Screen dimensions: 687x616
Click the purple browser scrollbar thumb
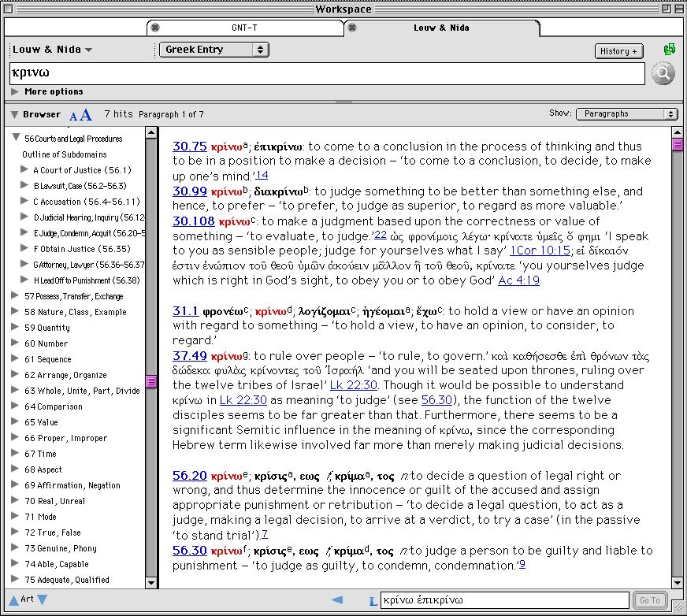[x=151, y=381]
